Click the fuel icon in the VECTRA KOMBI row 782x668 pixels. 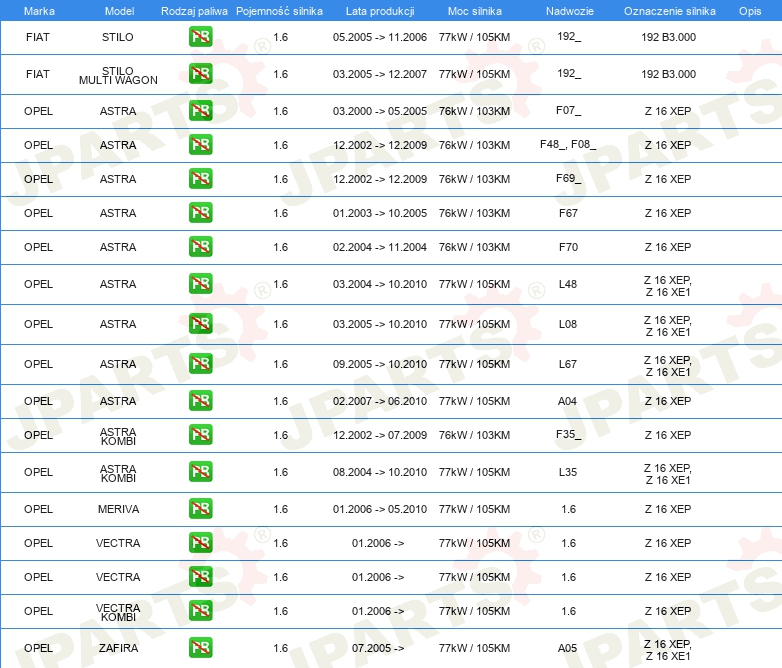pyautogui.click(x=200, y=611)
